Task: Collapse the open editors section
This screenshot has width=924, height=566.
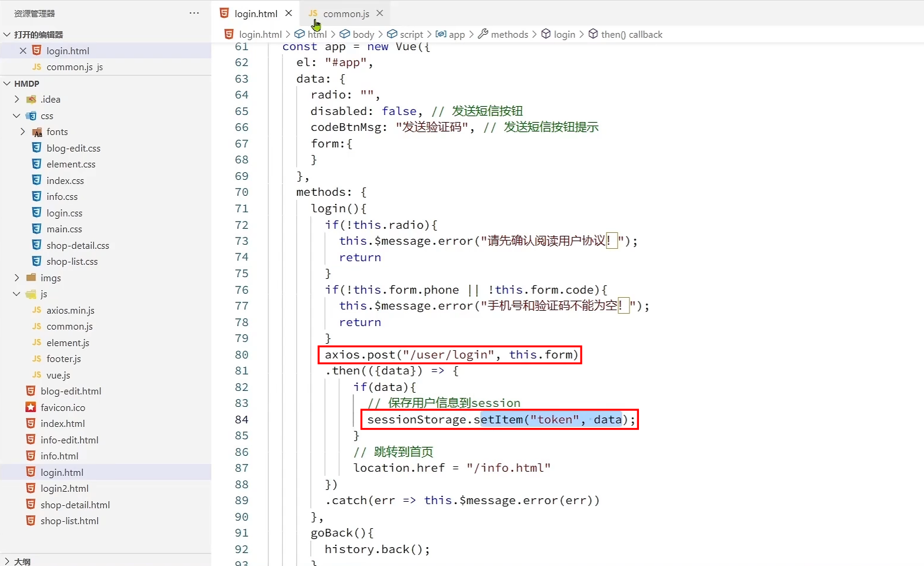Action: pos(7,35)
